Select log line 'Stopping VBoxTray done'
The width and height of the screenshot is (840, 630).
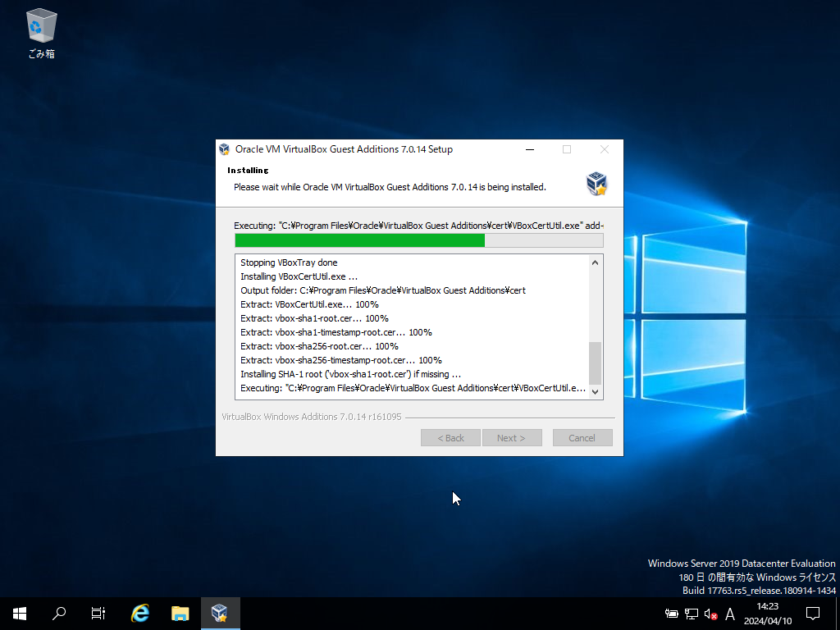[x=289, y=262]
